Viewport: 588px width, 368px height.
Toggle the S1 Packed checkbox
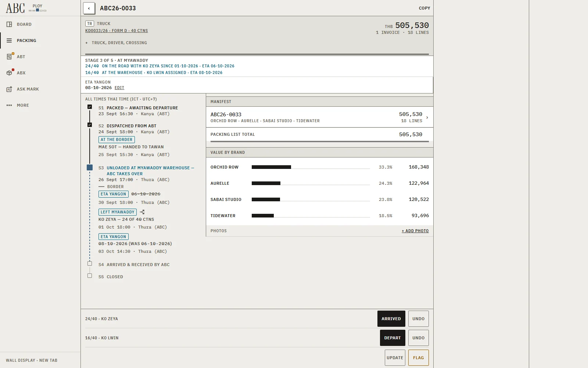(90, 107)
